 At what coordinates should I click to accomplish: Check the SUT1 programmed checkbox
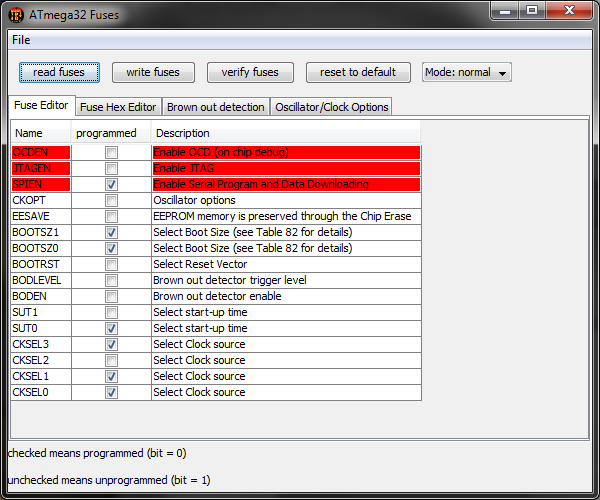coord(111,312)
